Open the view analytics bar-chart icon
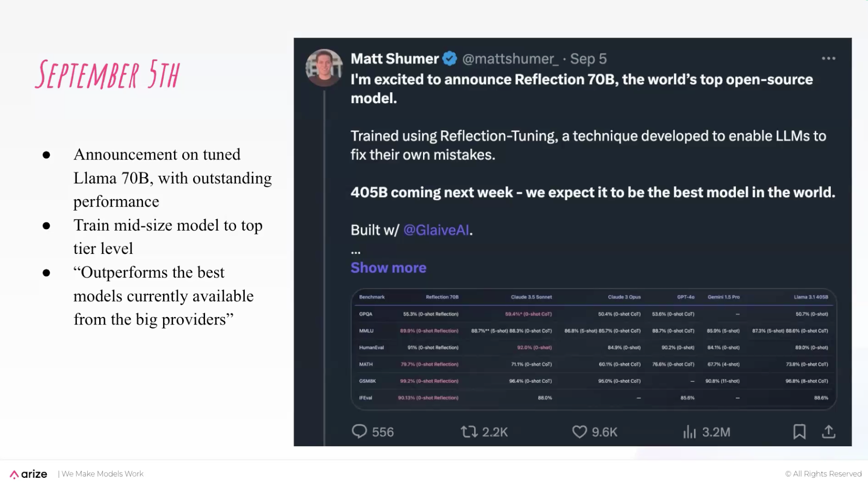This screenshot has width=868, height=484. (689, 432)
